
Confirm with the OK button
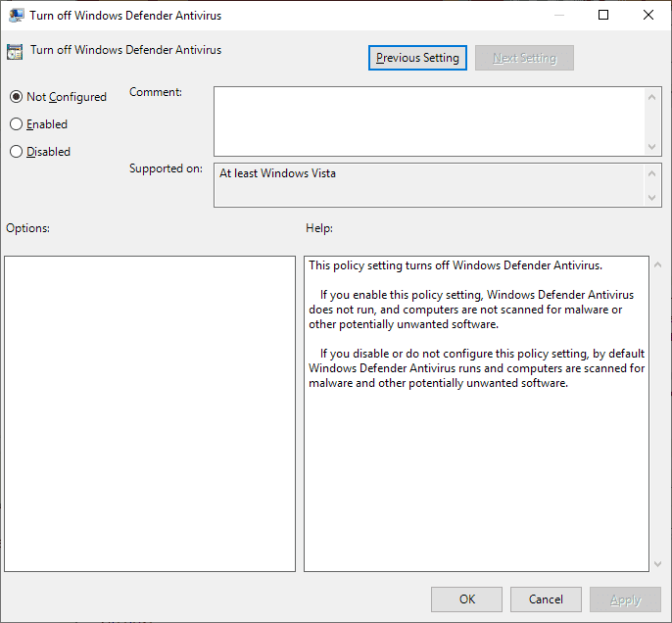[x=466, y=599]
